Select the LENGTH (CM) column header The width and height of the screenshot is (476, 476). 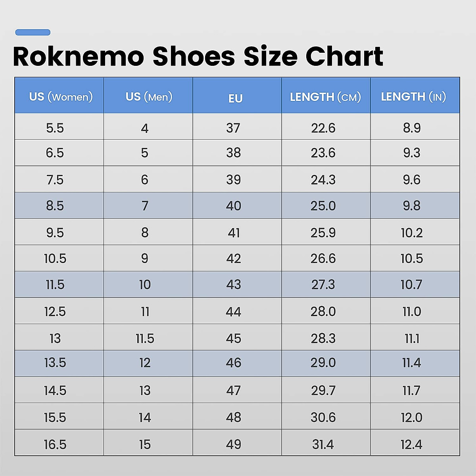(325, 97)
